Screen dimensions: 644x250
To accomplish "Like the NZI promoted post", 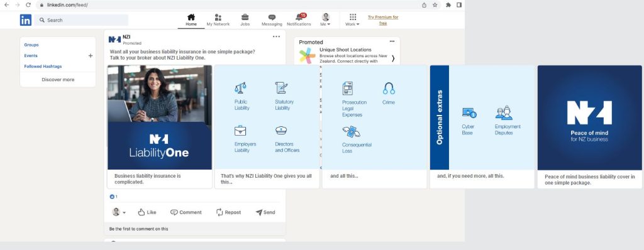I will tap(147, 212).
